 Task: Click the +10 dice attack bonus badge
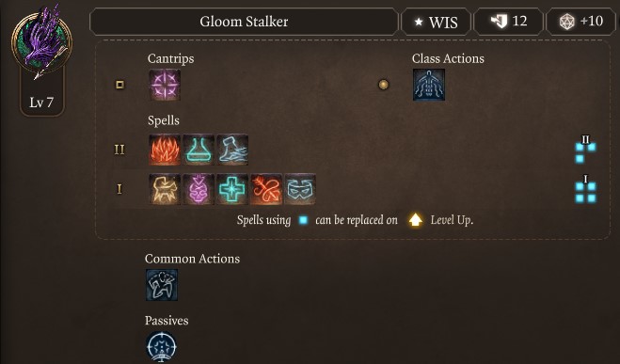click(x=580, y=22)
